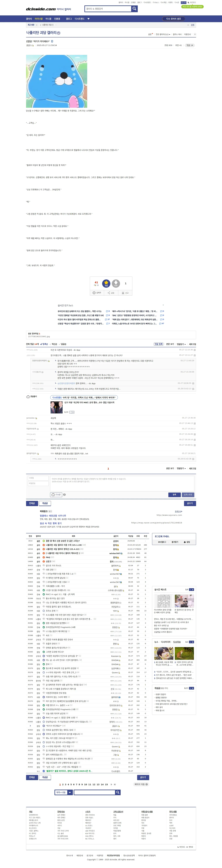Go to page 2 in pagination
This screenshot has width=222, height=868.
click(x=63, y=784)
